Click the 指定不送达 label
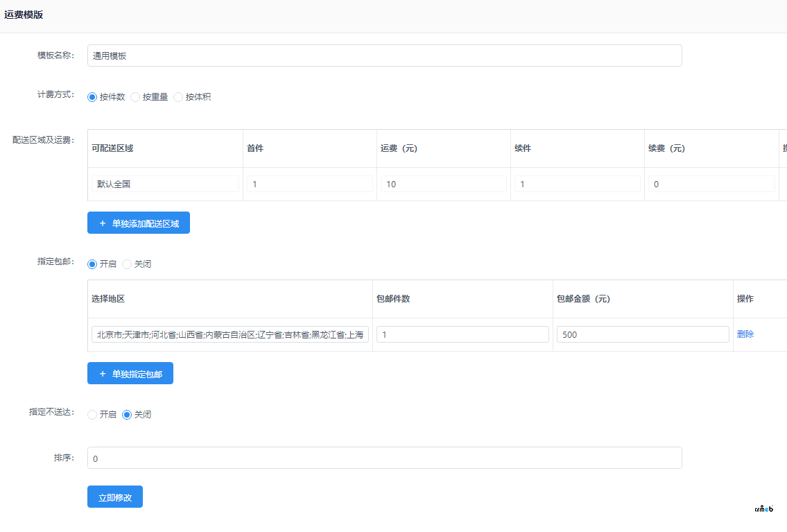787x532 pixels. point(52,412)
